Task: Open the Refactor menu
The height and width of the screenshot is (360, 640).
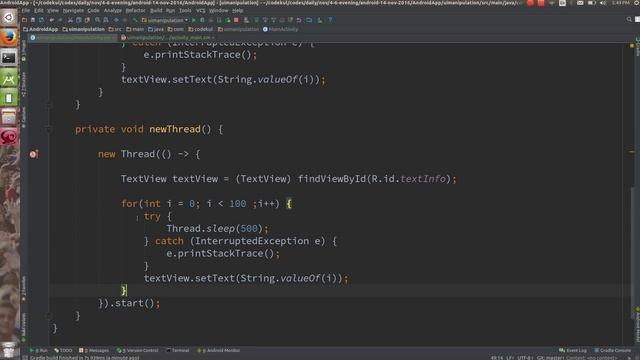Action: (136, 11)
